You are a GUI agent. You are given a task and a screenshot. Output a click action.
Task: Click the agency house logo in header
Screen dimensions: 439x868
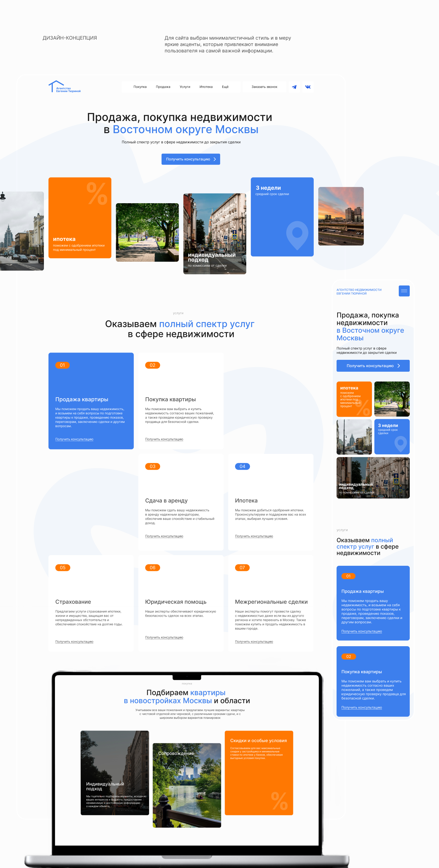click(x=64, y=87)
